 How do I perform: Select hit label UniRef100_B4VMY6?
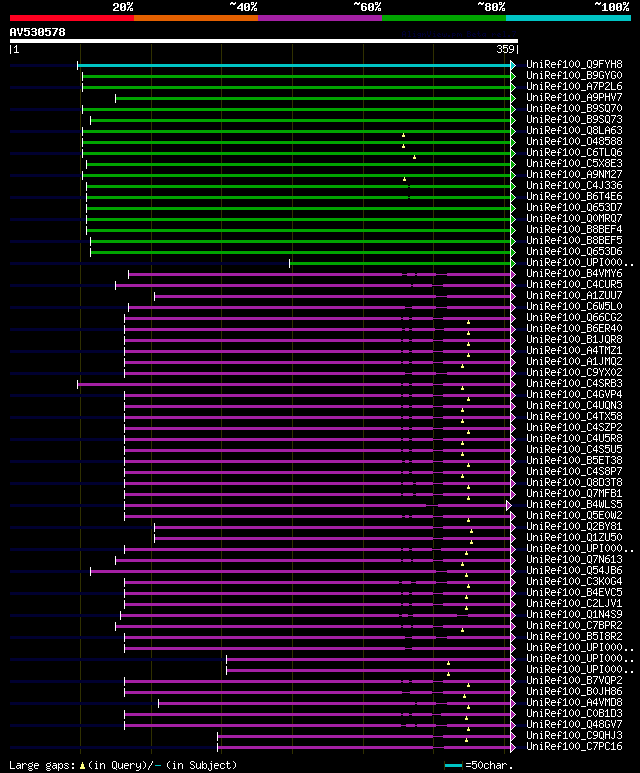point(574,274)
